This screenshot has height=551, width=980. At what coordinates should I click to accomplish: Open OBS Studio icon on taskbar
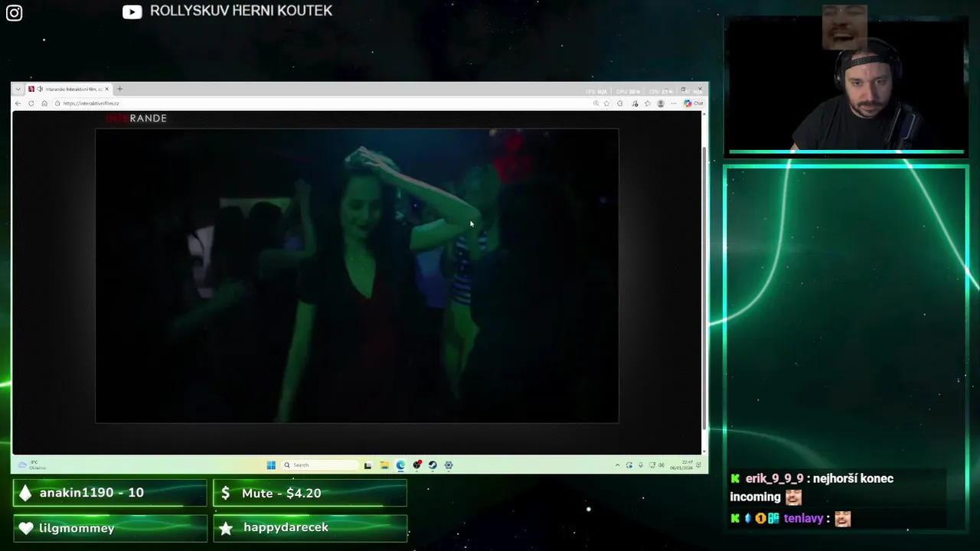tap(416, 465)
